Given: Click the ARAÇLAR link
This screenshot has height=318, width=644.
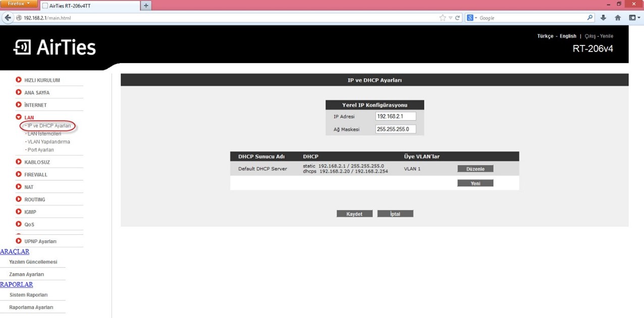Looking at the screenshot, I should [15, 251].
